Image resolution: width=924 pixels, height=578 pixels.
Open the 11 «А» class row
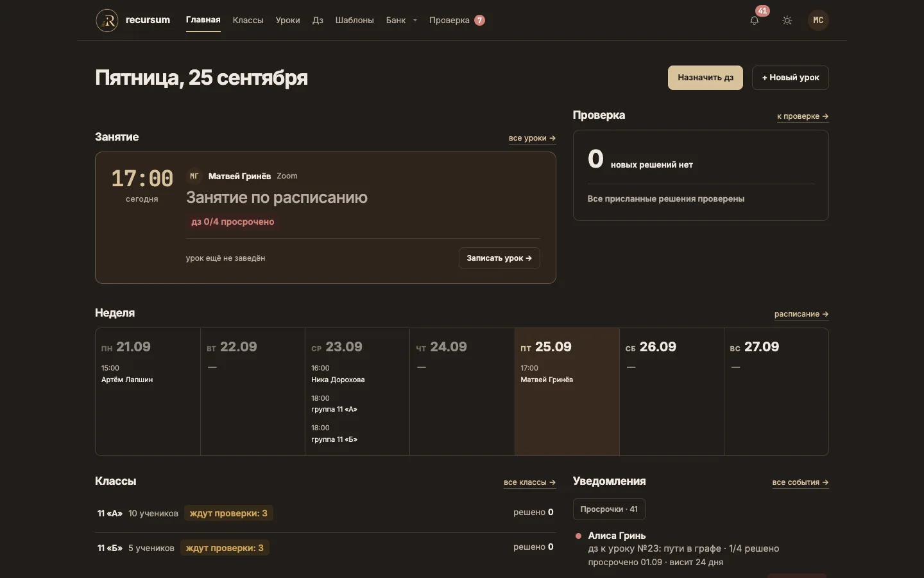[x=325, y=513]
